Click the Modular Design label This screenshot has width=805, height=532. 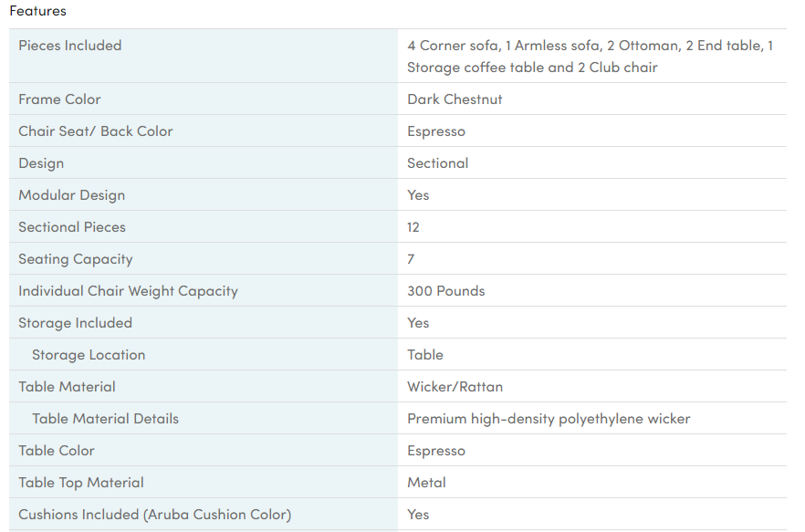click(x=72, y=195)
